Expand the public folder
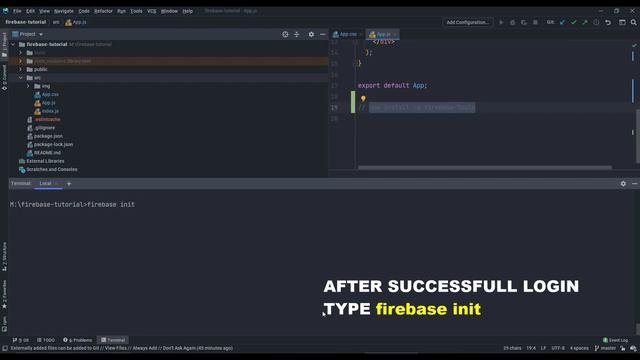The width and height of the screenshot is (640, 360). tap(20, 69)
